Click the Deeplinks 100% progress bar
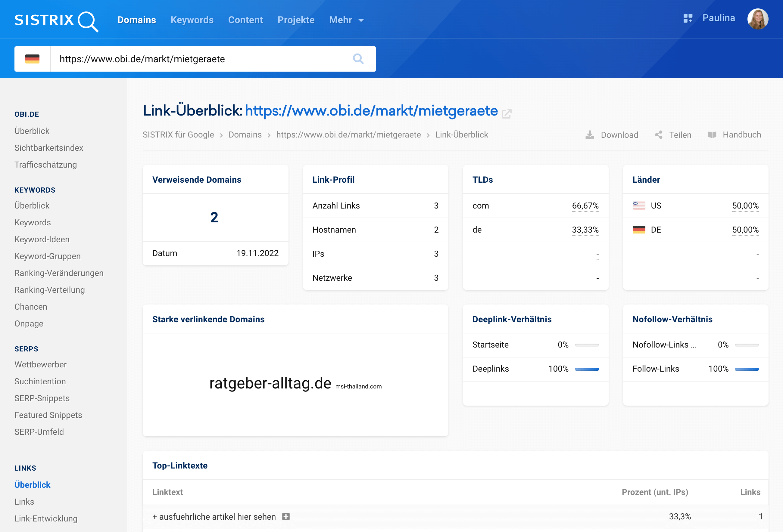The height and width of the screenshot is (532, 783). point(587,369)
